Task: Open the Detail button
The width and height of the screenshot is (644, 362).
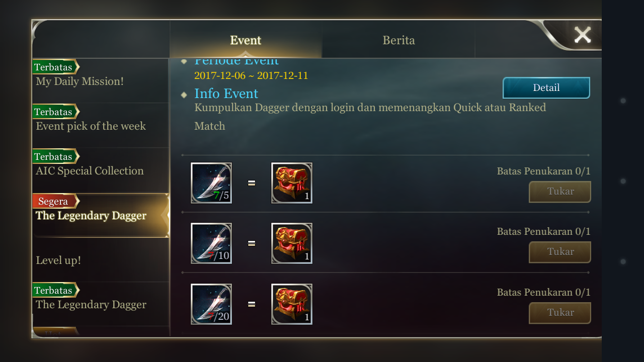Action: point(546,88)
